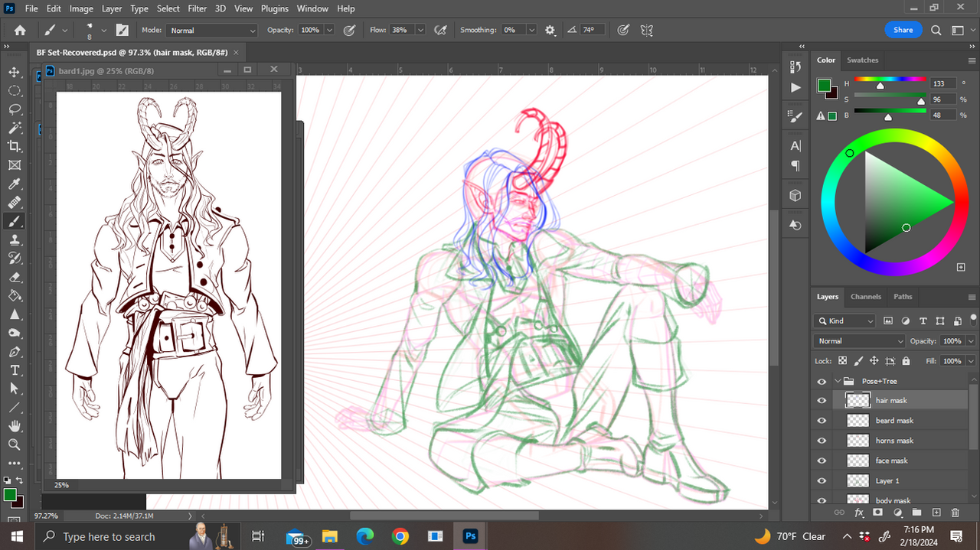980x550 pixels.
Task: Open the layer effects fx icon
Action: (x=859, y=513)
